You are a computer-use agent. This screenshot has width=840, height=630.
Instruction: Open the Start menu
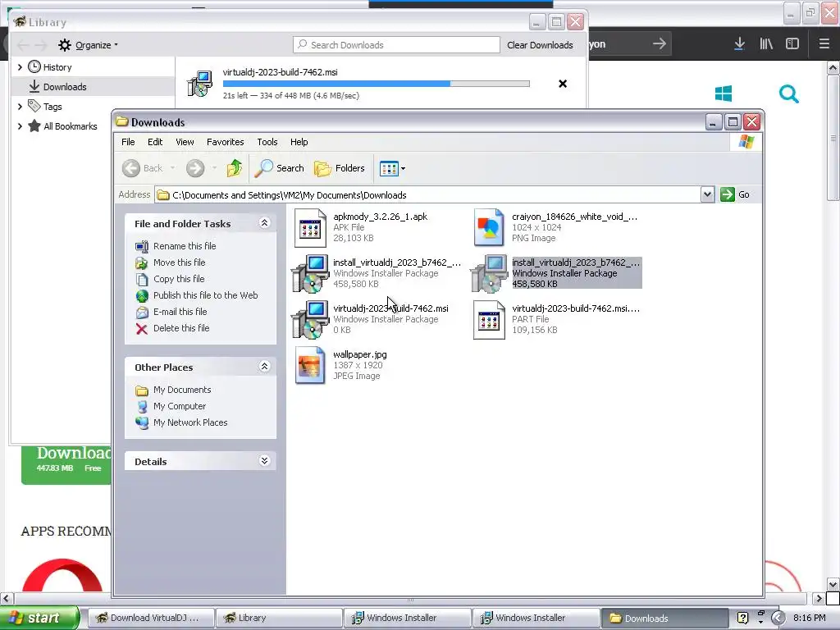39,619
